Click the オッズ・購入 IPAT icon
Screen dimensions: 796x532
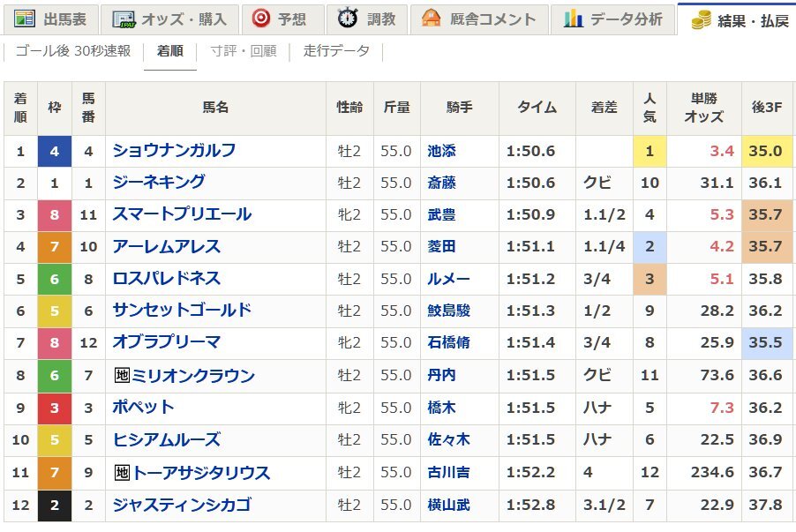pyautogui.click(x=124, y=19)
